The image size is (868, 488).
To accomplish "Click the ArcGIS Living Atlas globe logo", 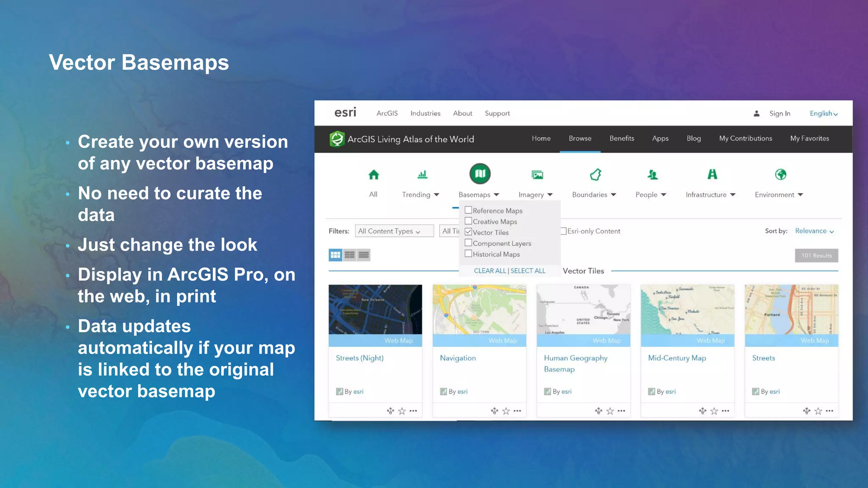I will (x=337, y=139).
